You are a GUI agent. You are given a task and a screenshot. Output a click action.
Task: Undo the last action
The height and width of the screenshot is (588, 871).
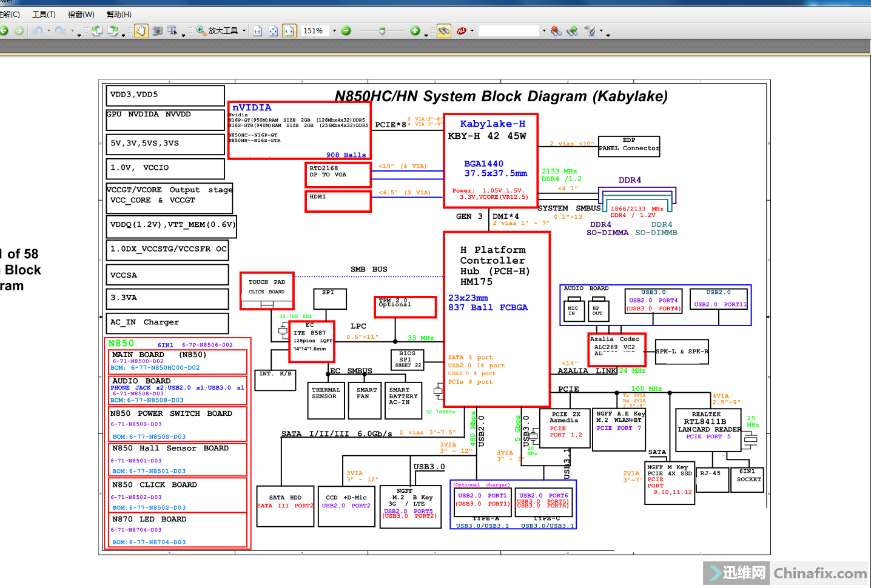(x=37, y=30)
